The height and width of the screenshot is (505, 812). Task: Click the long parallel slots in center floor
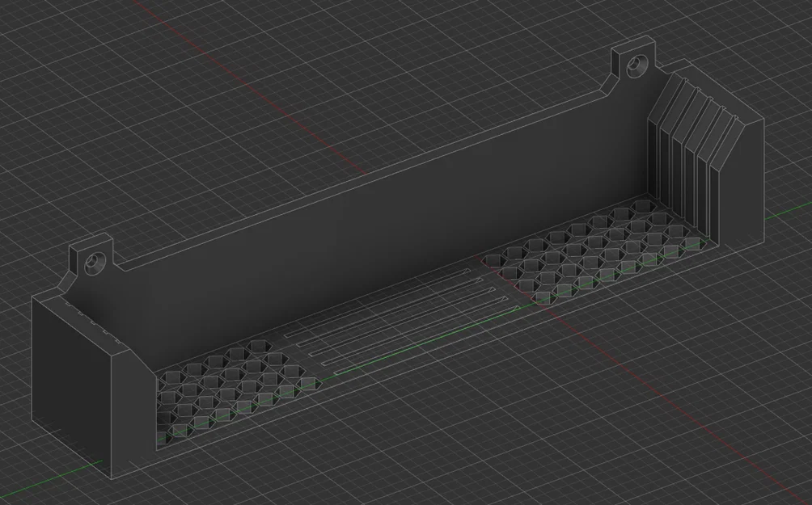pyautogui.click(x=401, y=323)
